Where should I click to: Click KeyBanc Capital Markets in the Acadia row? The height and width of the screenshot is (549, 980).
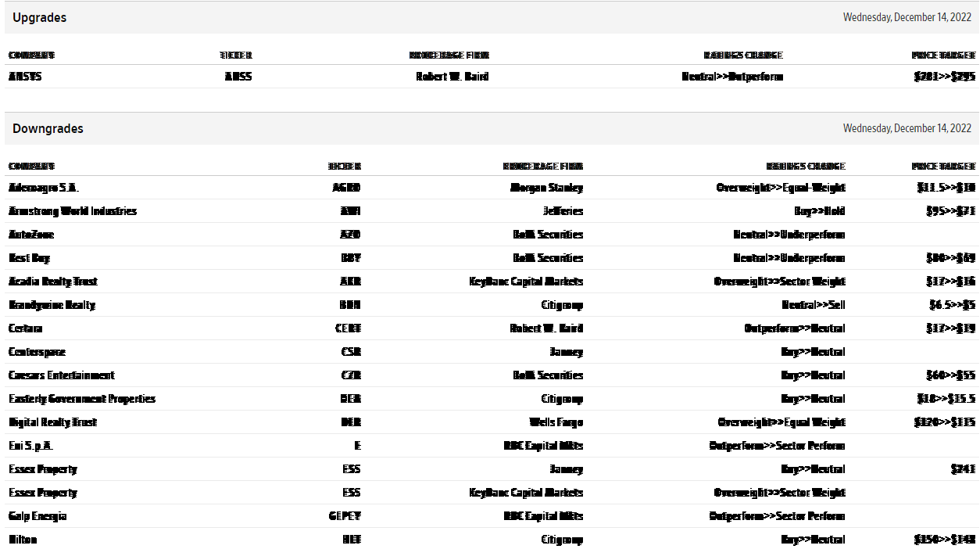(526, 282)
